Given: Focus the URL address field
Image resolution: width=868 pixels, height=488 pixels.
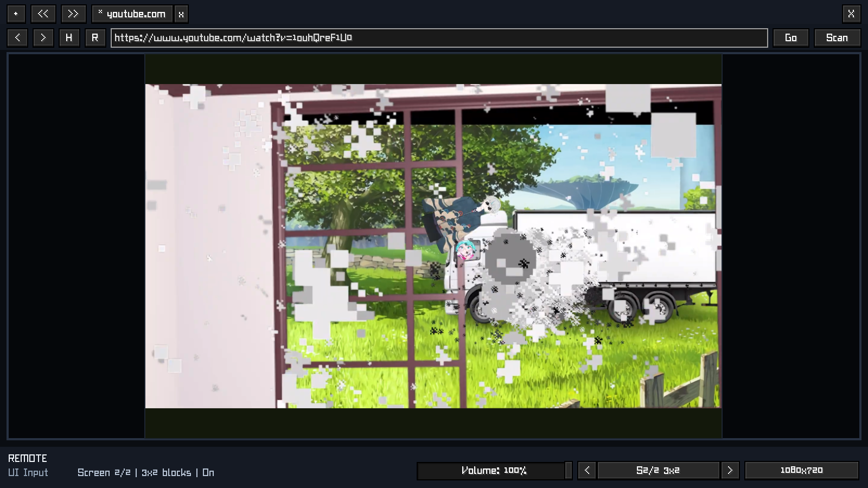Looking at the screenshot, I should coord(439,37).
